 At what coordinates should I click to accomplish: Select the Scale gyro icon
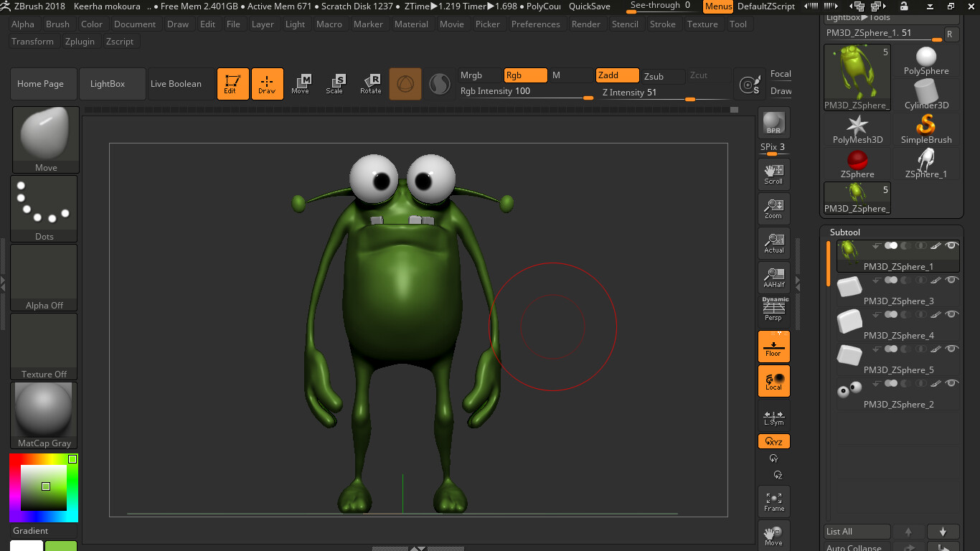point(336,83)
